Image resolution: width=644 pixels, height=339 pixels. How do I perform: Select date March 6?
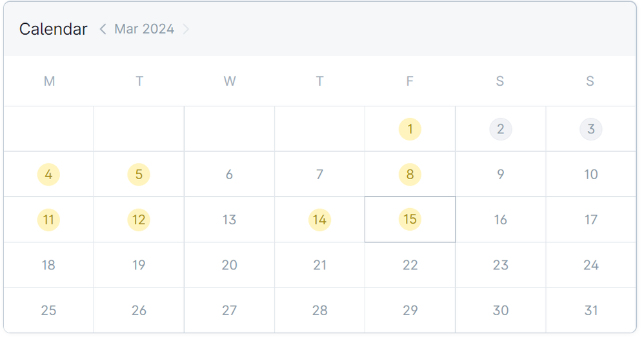coord(229,175)
